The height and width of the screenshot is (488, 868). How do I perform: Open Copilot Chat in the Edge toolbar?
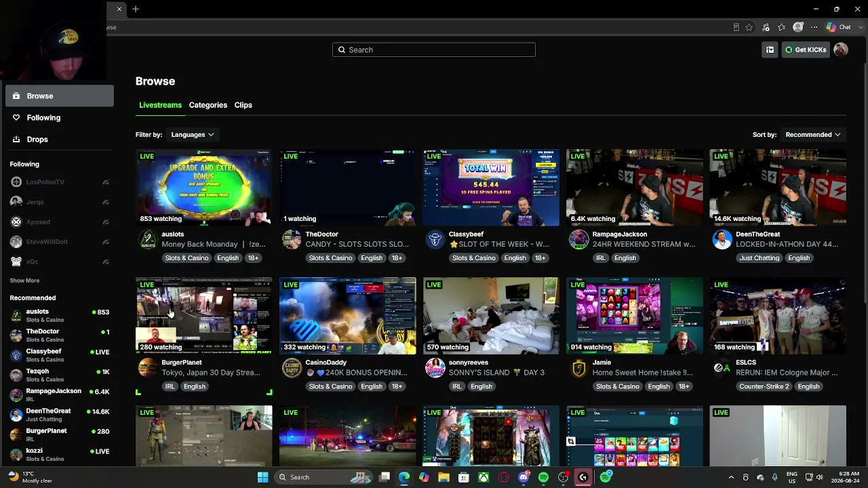tap(838, 27)
